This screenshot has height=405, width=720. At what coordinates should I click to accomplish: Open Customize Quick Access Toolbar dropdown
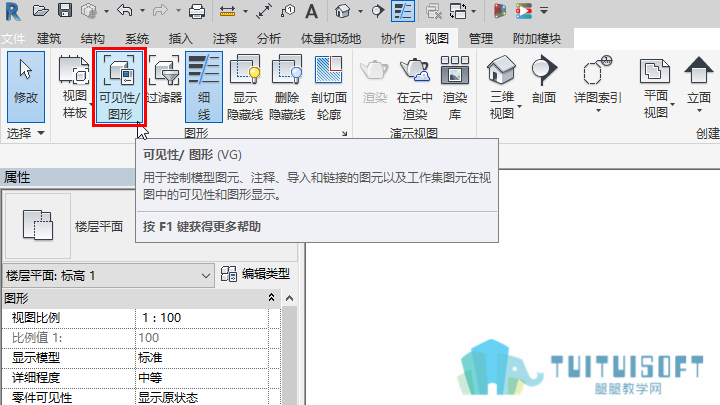pos(544,11)
